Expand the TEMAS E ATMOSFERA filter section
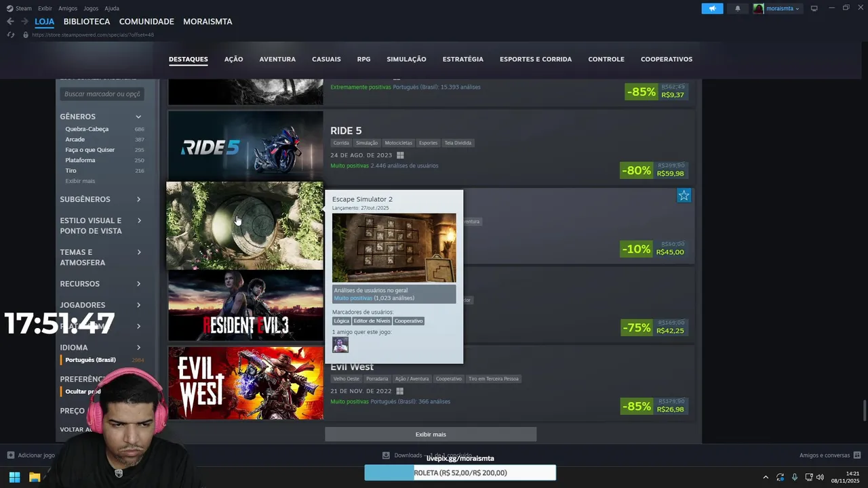 tap(102, 258)
